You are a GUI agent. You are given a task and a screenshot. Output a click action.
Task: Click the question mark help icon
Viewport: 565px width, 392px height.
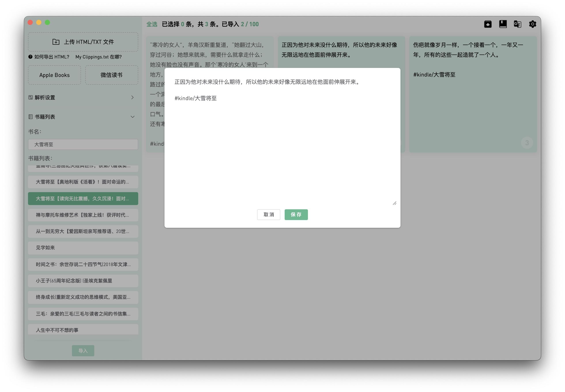click(x=30, y=57)
